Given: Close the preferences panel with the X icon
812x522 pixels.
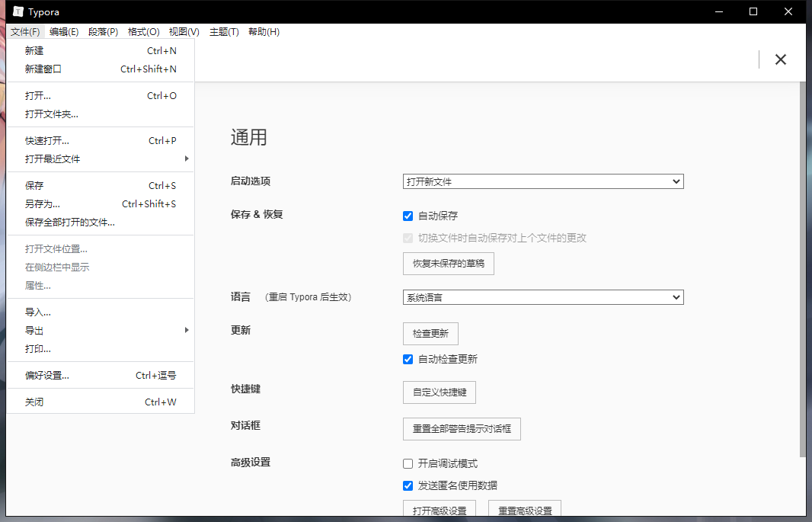Looking at the screenshot, I should coord(780,59).
